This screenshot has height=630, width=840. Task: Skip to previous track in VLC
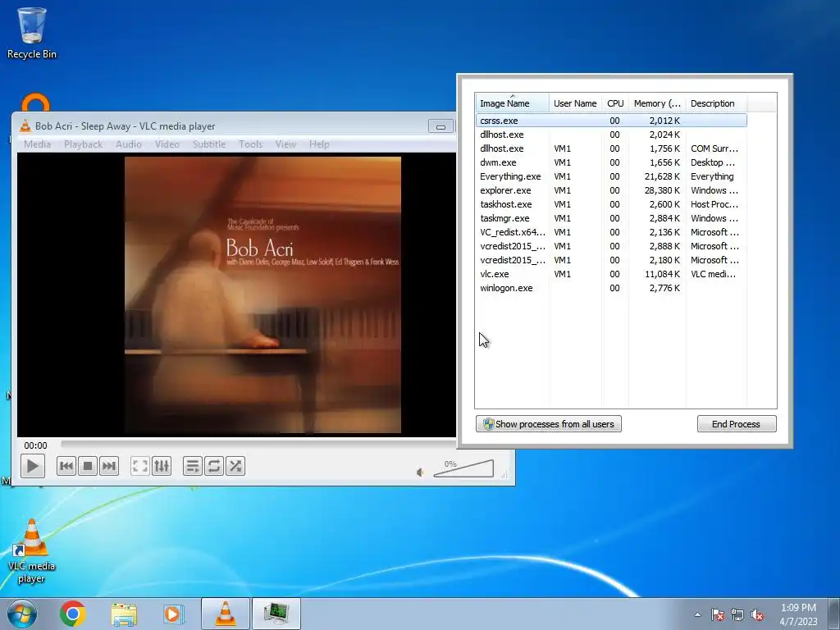tap(66, 466)
